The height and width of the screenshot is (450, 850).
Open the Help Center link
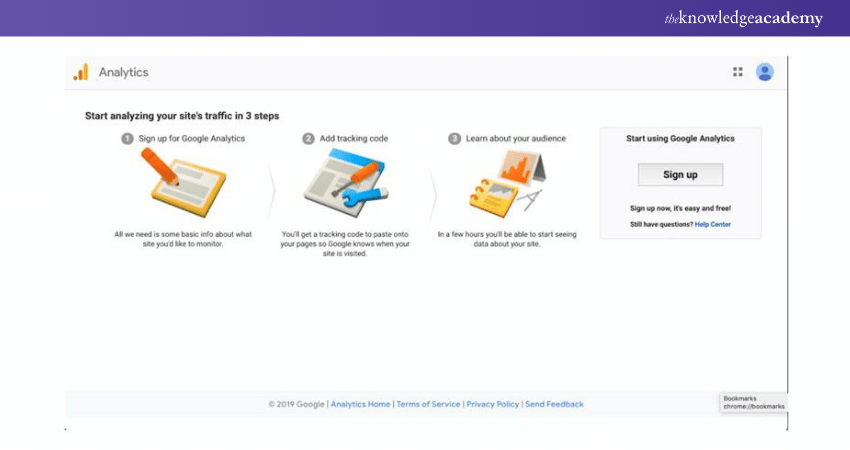coord(713,224)
